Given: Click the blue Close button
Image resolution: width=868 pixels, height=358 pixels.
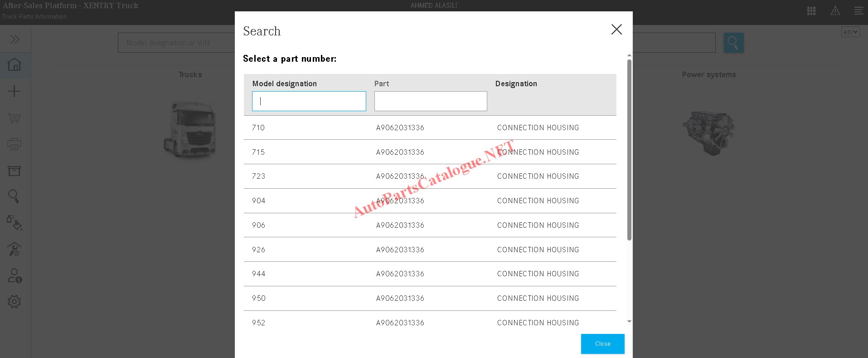Looking at the screenshot, I should pos(602,344).
